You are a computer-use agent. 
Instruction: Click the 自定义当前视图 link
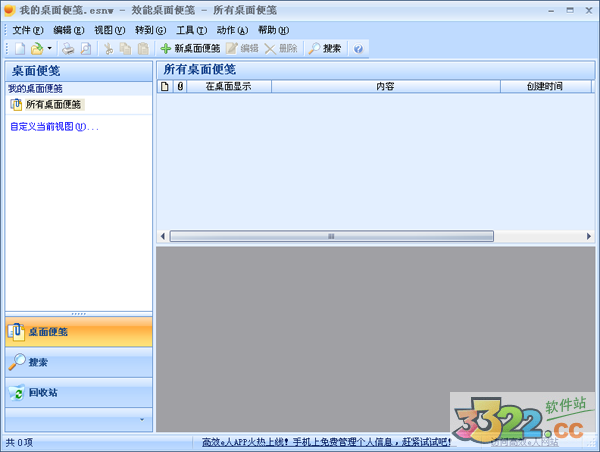54,127
